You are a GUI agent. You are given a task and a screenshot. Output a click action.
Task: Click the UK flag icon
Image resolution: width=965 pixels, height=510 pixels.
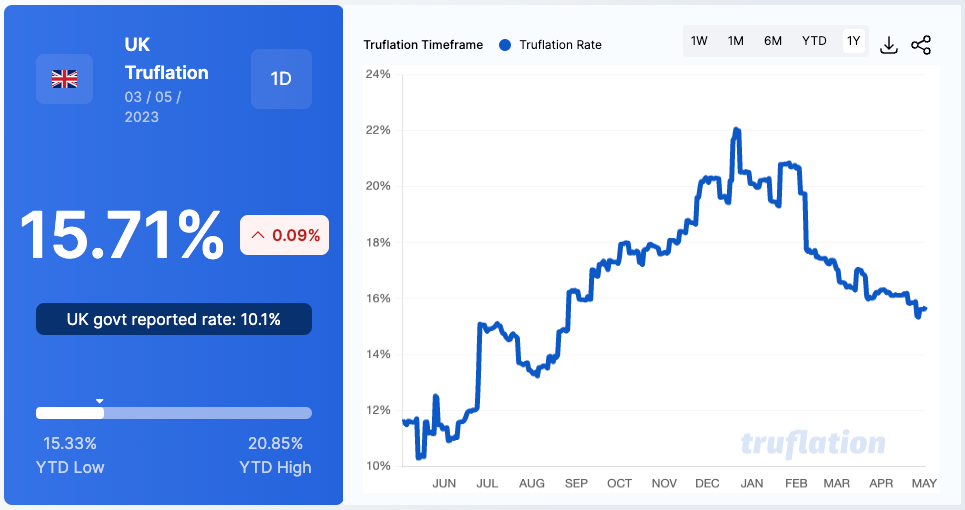coord(65,78)
